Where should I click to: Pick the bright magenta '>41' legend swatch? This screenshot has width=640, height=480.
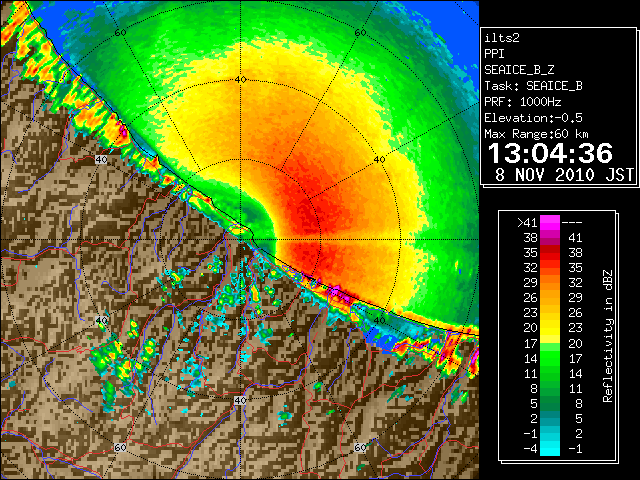550,222
